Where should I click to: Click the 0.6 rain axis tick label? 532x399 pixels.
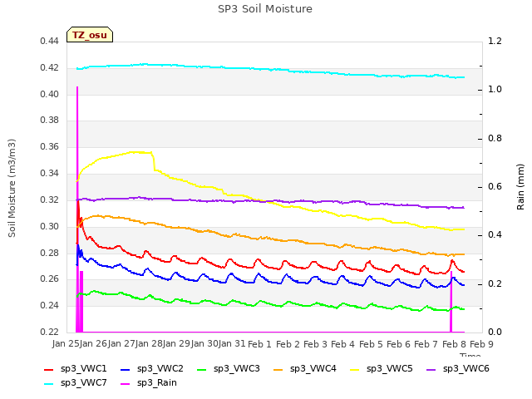pos(495,186)
